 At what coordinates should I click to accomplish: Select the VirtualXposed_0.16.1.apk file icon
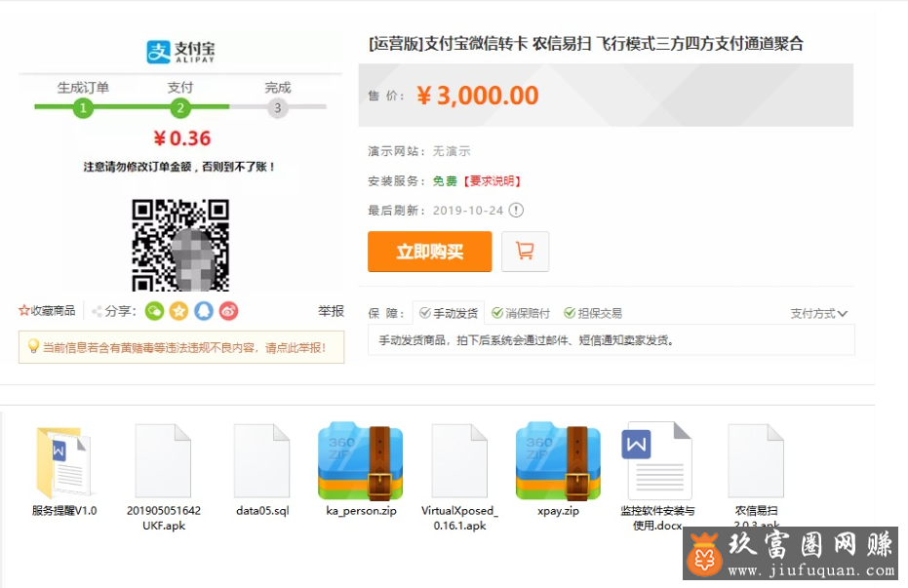(x=459, y=460)
